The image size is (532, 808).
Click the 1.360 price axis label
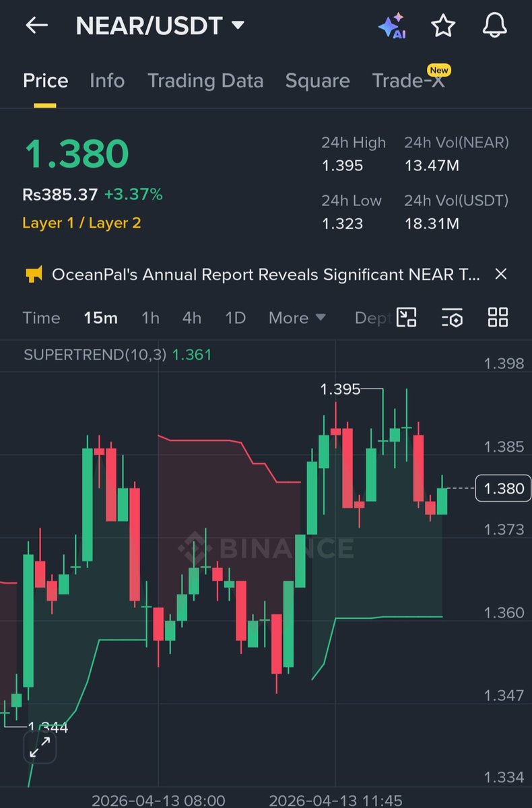[504, 613]
